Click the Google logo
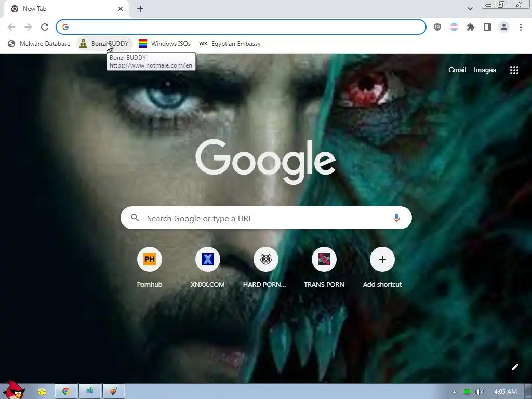Screen dimensions: 532x399 (x=265, y=162)
